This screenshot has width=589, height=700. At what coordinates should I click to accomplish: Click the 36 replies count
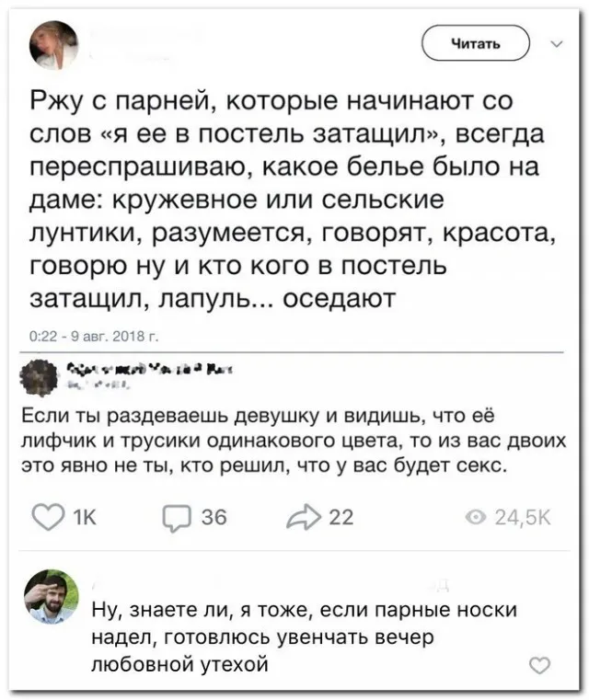pyautogui.click(x=213, y=519)
